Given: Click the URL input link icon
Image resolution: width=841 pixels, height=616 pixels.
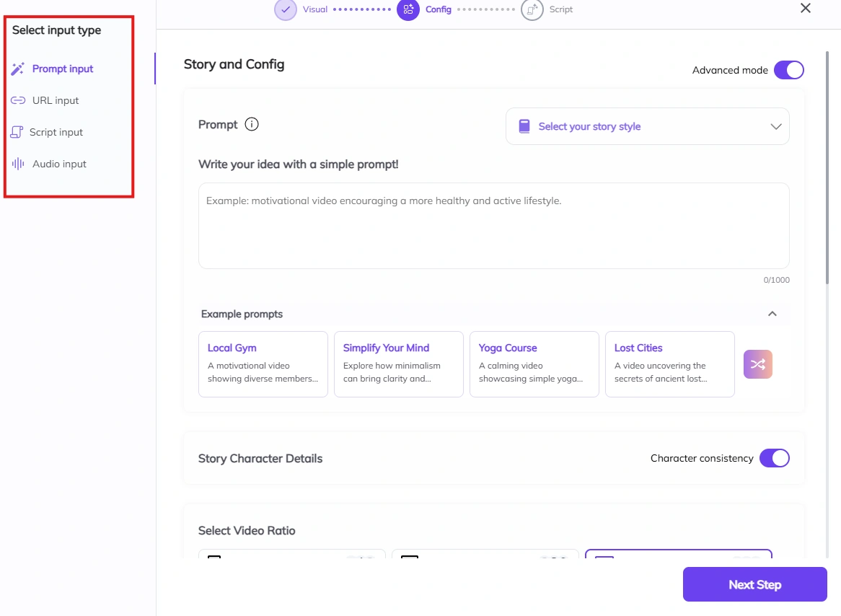Looking at the screenshot, I should pos(18,100).
